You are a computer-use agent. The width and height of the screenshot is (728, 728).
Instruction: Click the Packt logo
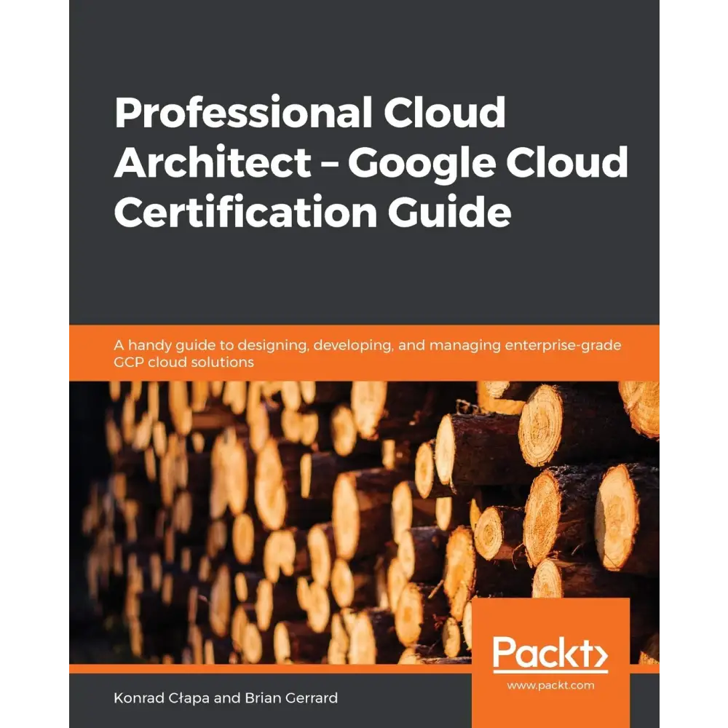coord(549,654)
